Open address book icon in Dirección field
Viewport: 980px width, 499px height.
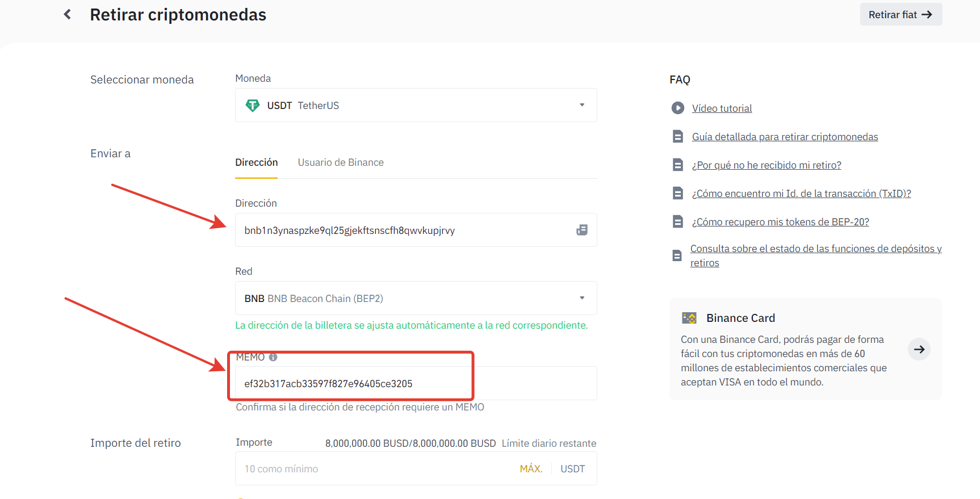point(582,230)
